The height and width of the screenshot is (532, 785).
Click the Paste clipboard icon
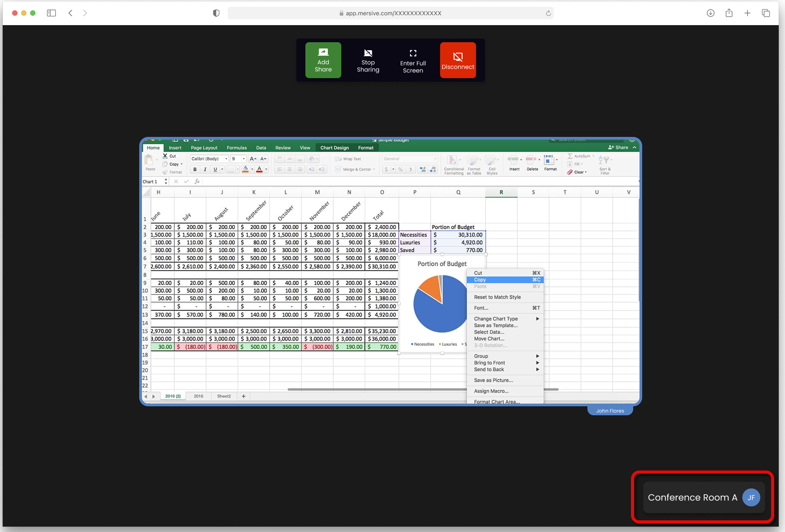149,160
